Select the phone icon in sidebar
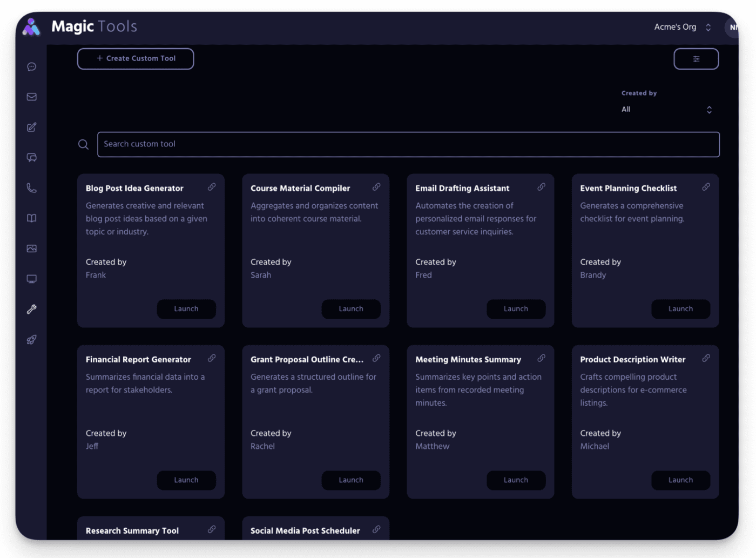The height and width of the screenshot is (558, 756). pyautogui.click(x=32, y=188)
